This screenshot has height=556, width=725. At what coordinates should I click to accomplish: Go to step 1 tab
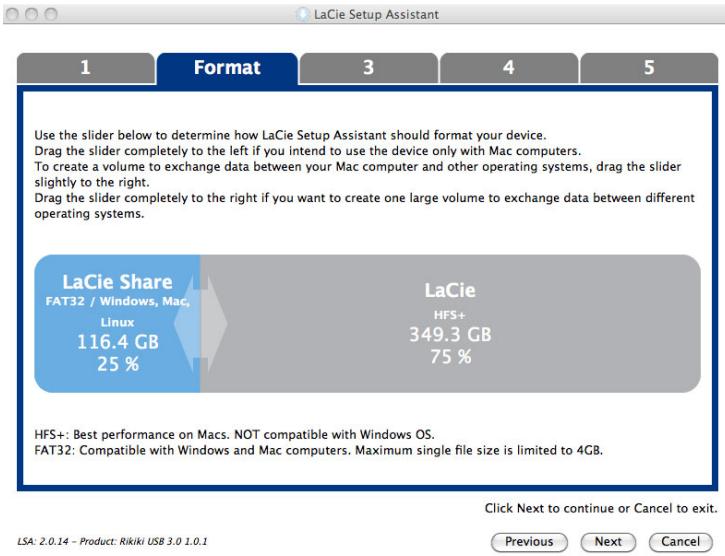[x=87, y=69]
